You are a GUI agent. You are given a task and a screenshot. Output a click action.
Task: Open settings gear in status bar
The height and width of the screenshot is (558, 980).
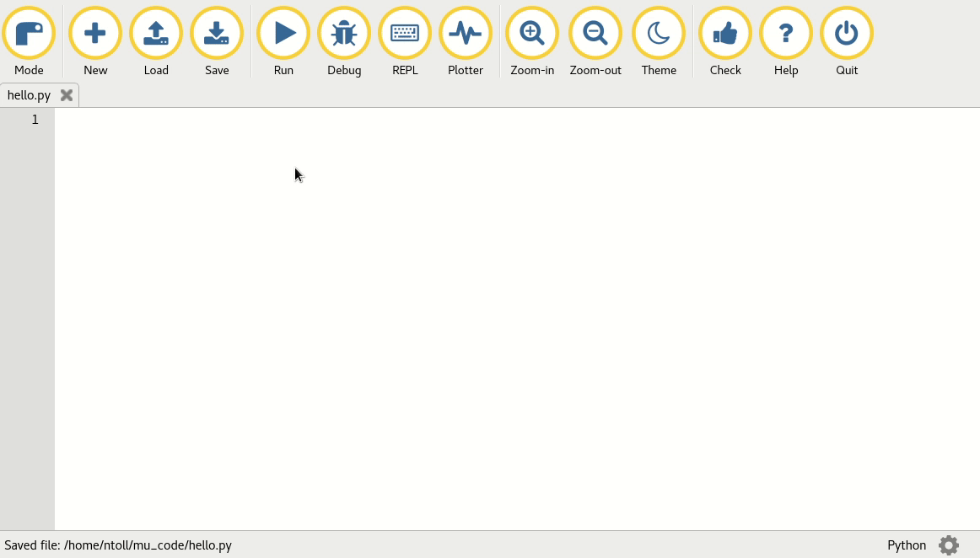click(x=949, y=545)
